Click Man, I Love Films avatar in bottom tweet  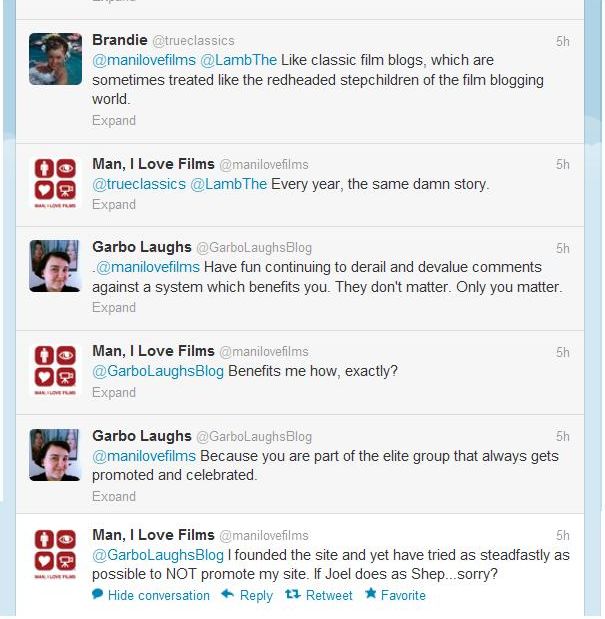pos(55,555)
